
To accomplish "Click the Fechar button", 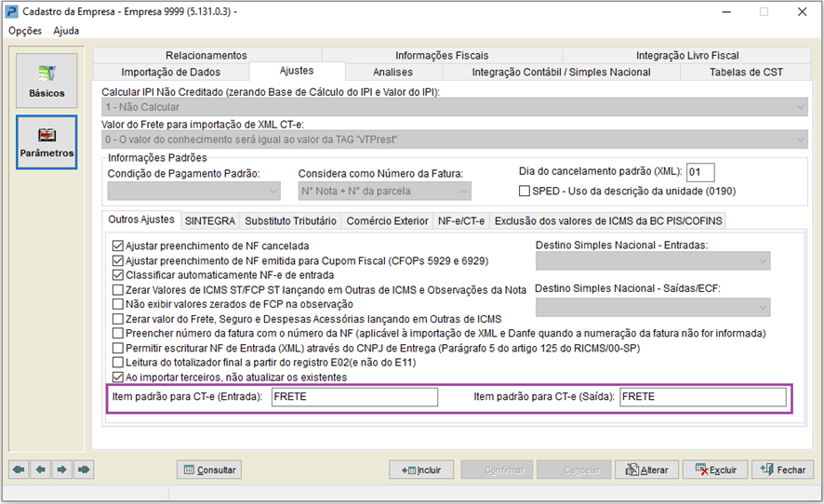I will pos(783,470).
